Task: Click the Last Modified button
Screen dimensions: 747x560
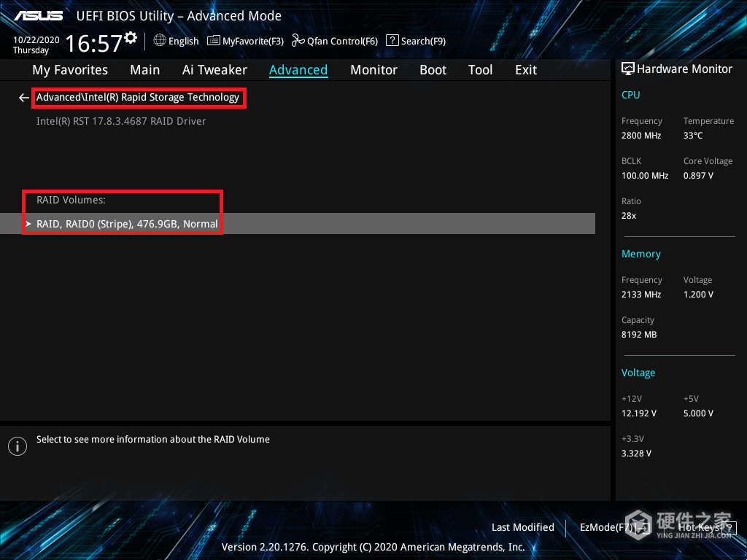Action: pos(522,527)
